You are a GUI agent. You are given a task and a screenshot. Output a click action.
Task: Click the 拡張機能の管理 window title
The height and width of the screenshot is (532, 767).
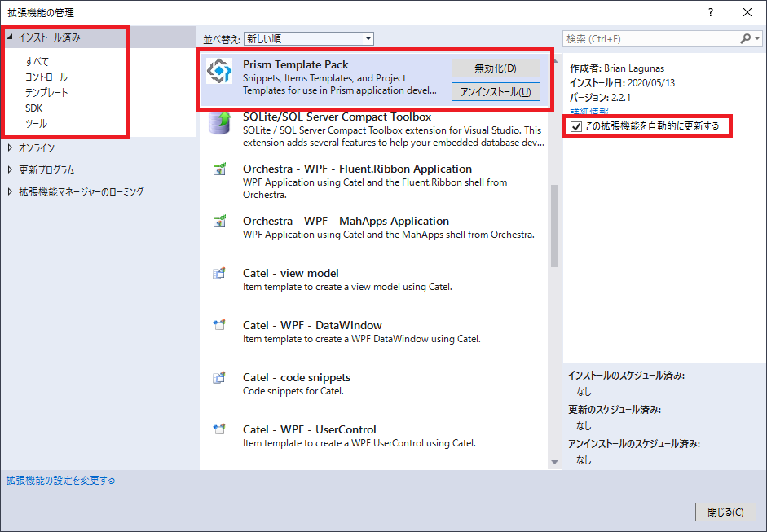[x=41, y=13]
